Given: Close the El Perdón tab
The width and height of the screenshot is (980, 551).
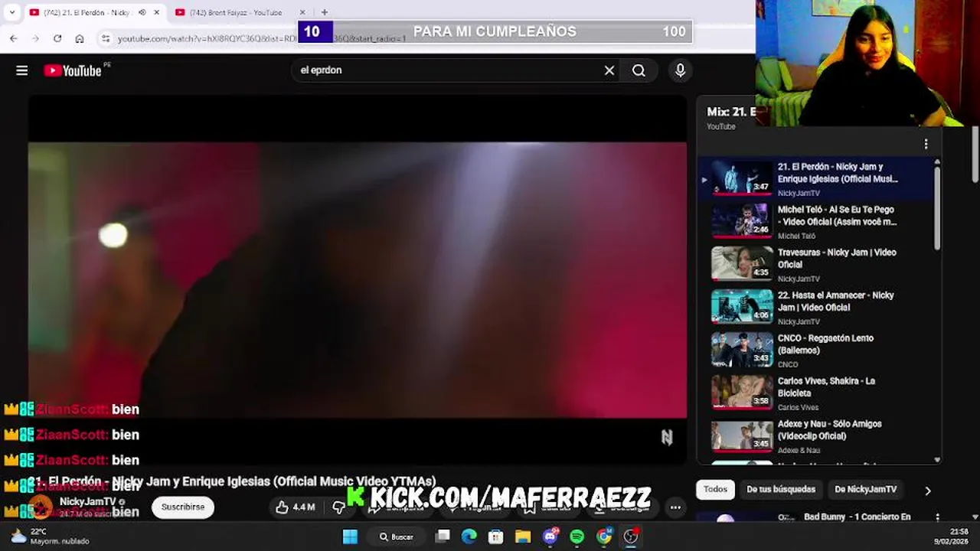Looking at the screenshot, I should (157, 12).
